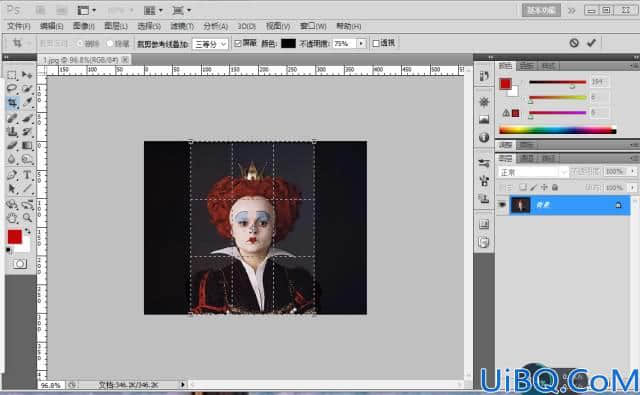Viewport: 640px width, 395px height.
Task: Open the Arrange Documents dropdown in app bar
Action: tap(153, 10)
